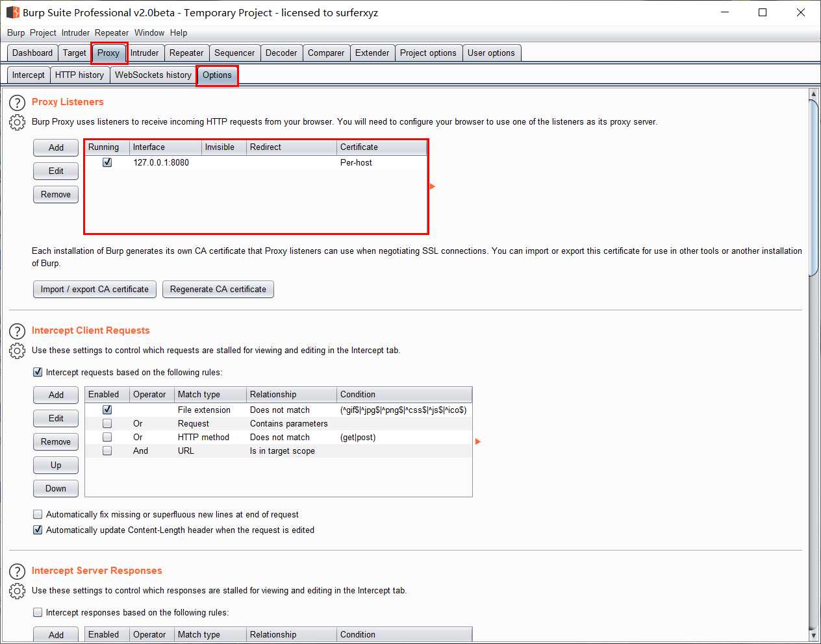This screenshot has width=821, height=644.
Task: Select the (get|post) condition cell
Action: (x=404, y=437)
